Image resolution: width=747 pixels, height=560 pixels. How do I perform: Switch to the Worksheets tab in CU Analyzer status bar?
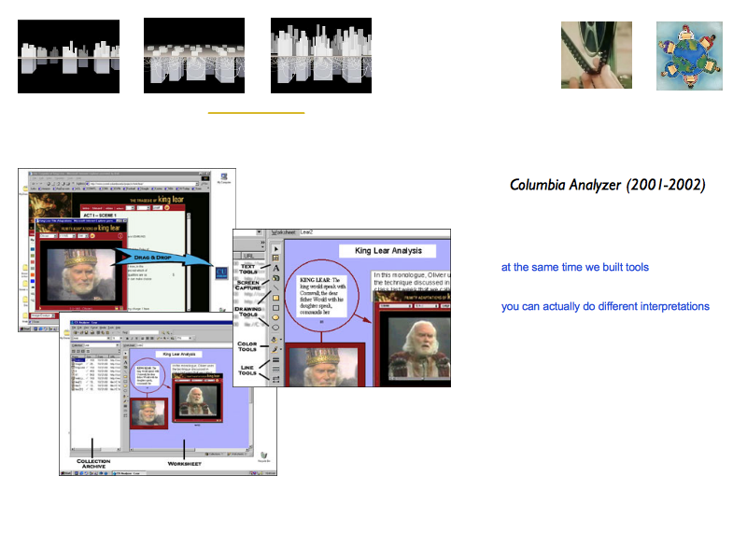[x=236, y=454]
